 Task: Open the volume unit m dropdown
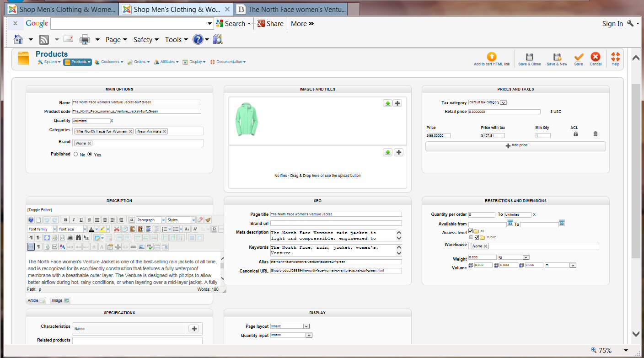(560, 265)
